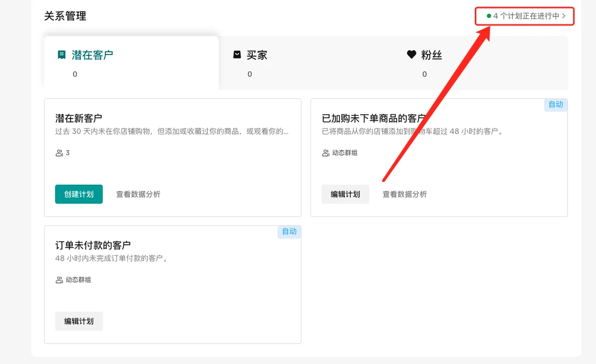Click the 订单未付款的客户 title
The width and height of the screenshot is (596, 364).
point(93,245)
